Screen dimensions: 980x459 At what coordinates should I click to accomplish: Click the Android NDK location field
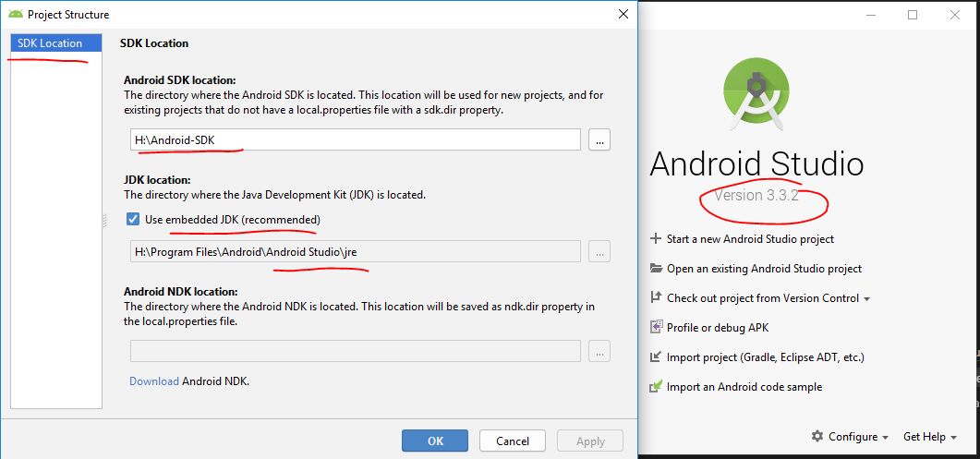tap(356, 351)
